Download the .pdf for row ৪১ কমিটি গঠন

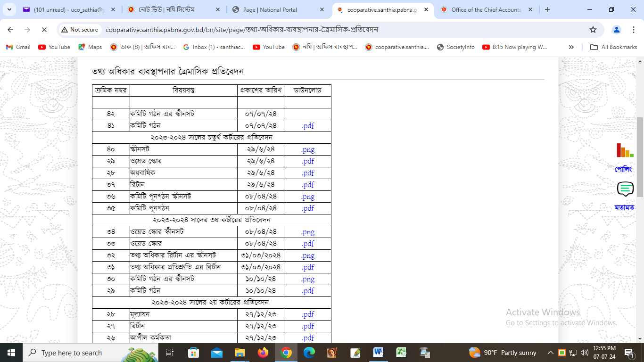click(308, 126)
